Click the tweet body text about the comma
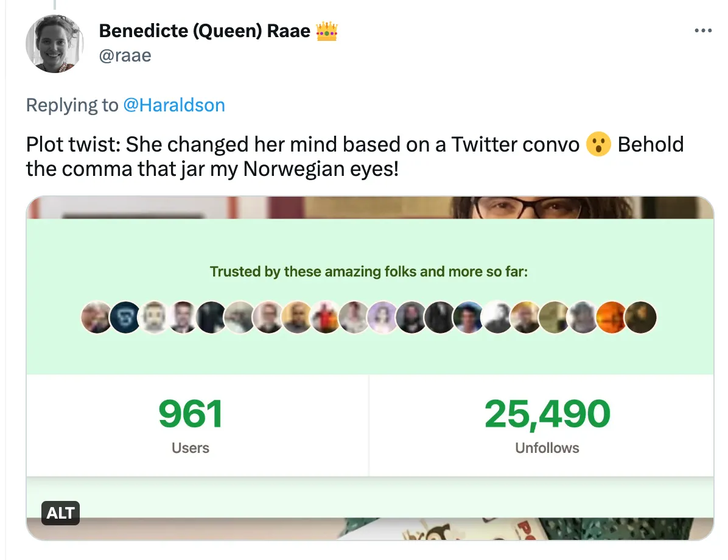 tap(243, 156)
